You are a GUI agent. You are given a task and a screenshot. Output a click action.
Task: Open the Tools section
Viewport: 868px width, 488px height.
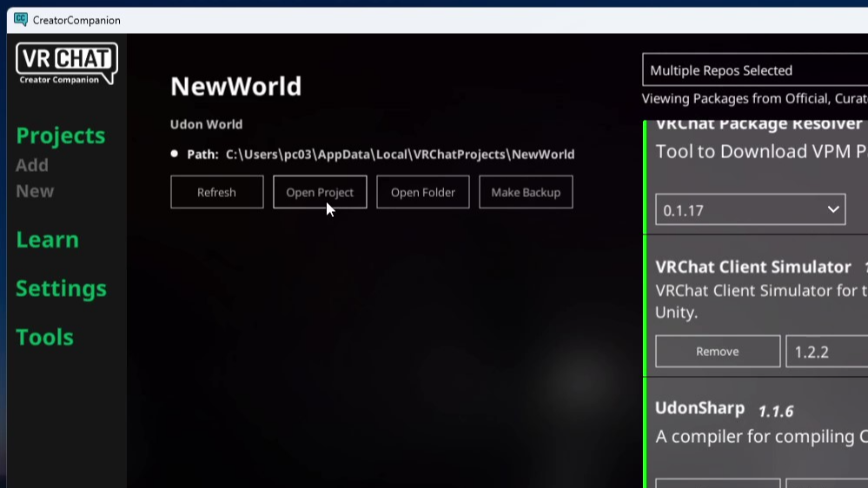[44, 337]
